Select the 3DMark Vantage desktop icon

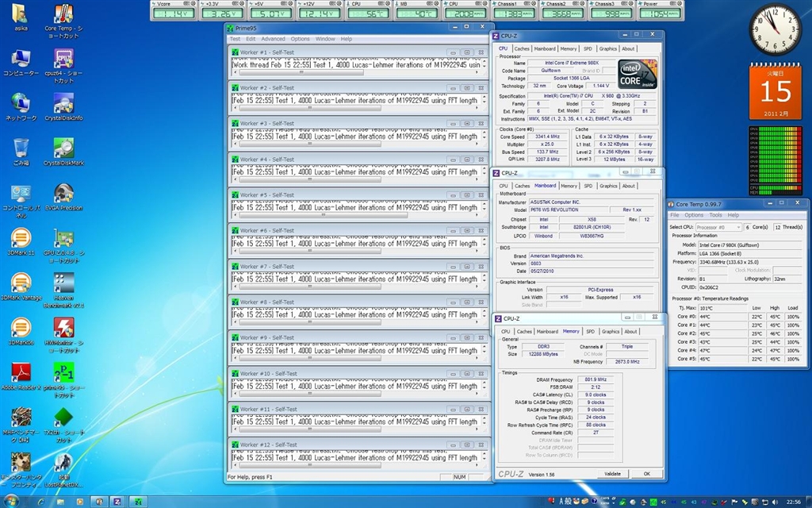tap(21, 283)
